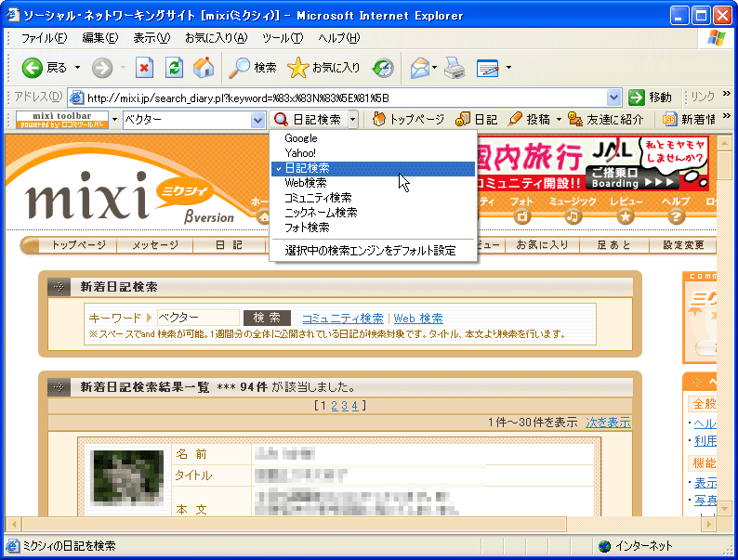Expand the address bar dropdown
Viewport: 738px width, 560px height.
click(613, 98)
